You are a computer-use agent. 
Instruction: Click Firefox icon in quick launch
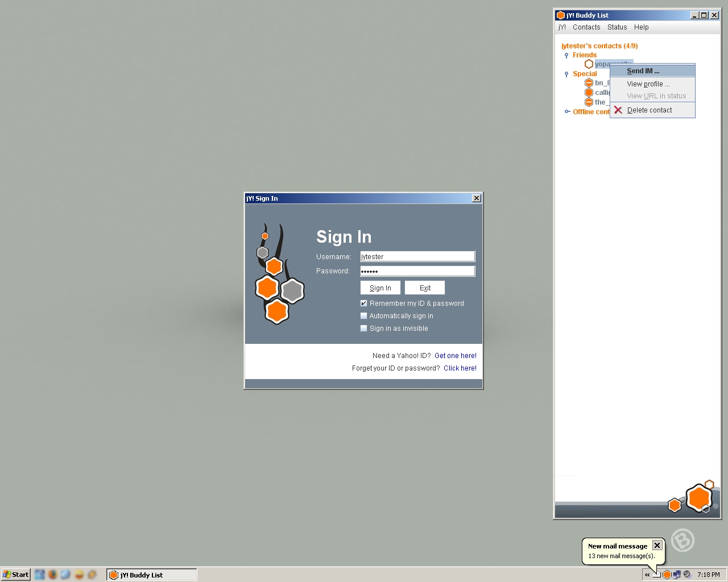[52, 575]
